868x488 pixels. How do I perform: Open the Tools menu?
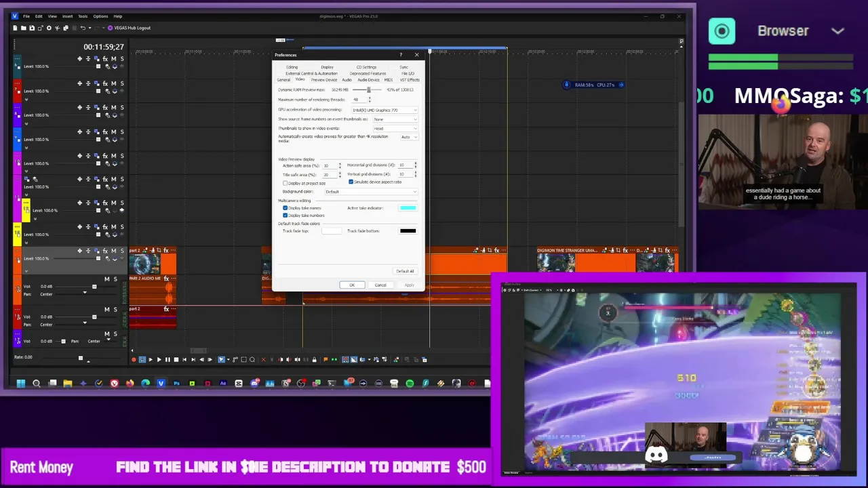tap(83, 16)
